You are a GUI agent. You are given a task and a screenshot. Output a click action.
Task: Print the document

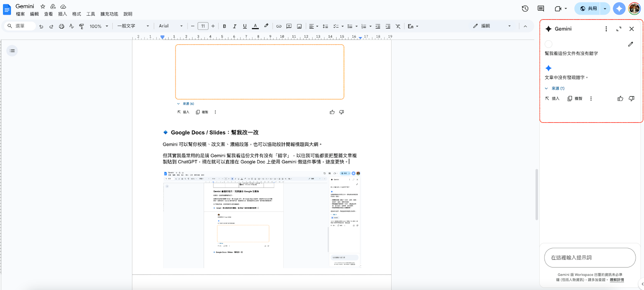tap(61, 26)
